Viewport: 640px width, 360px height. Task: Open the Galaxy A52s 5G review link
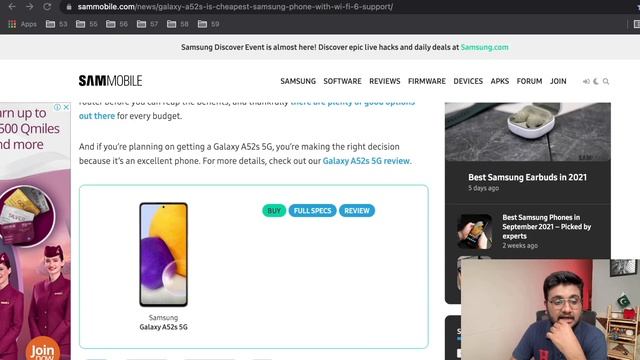tap(366, 161)
